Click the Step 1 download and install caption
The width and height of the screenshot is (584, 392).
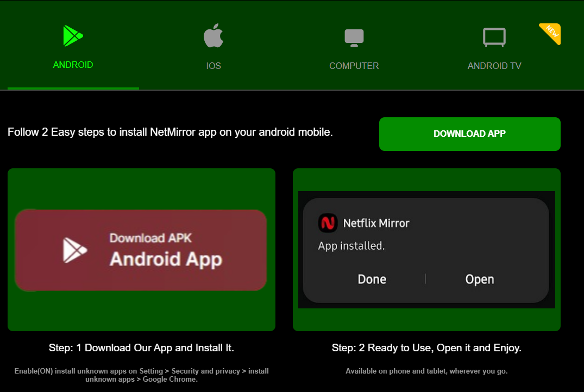coord(141,347)
